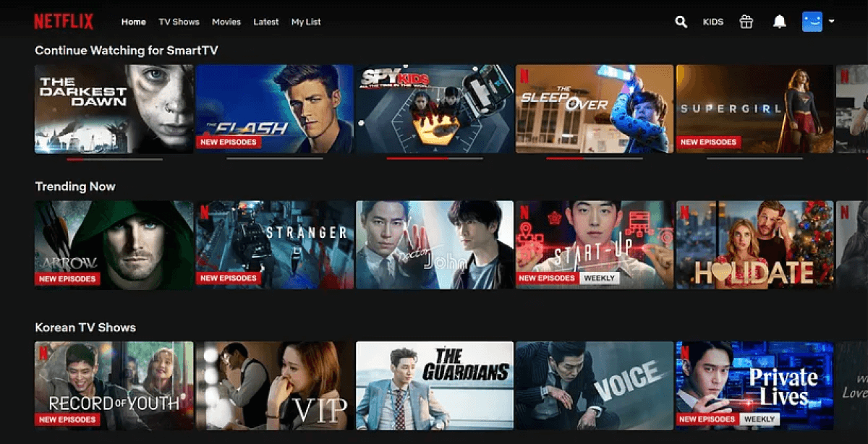Click New Episodes badge on Supergirl

708,142
